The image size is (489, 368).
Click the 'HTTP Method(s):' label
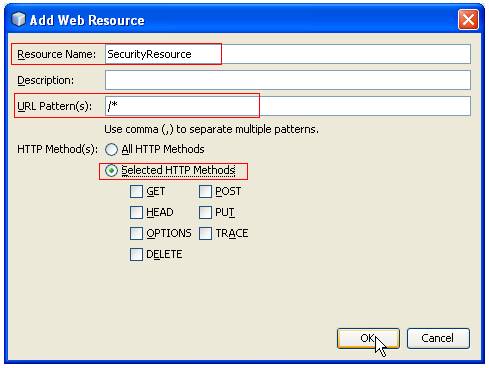(58, 149)
